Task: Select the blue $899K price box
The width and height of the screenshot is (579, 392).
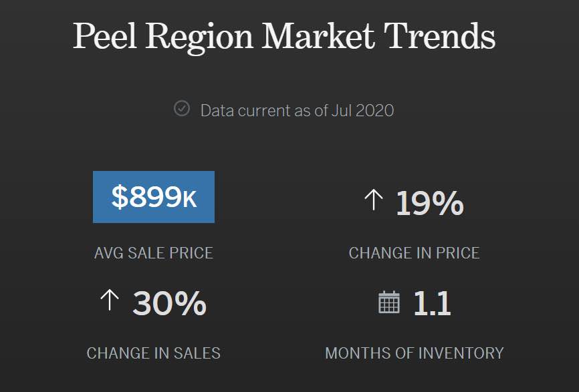Action: coord(154,197)
